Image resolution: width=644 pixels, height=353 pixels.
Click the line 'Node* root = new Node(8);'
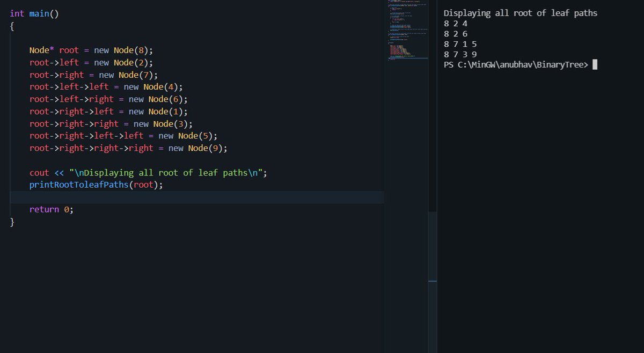(x=91, y=50)
